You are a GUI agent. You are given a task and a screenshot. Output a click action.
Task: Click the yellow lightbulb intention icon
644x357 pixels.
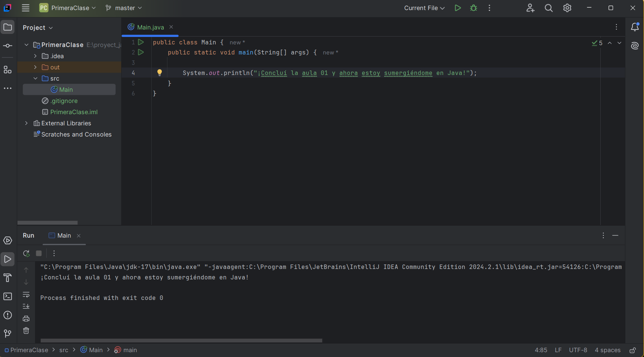(x=160, y=73)
